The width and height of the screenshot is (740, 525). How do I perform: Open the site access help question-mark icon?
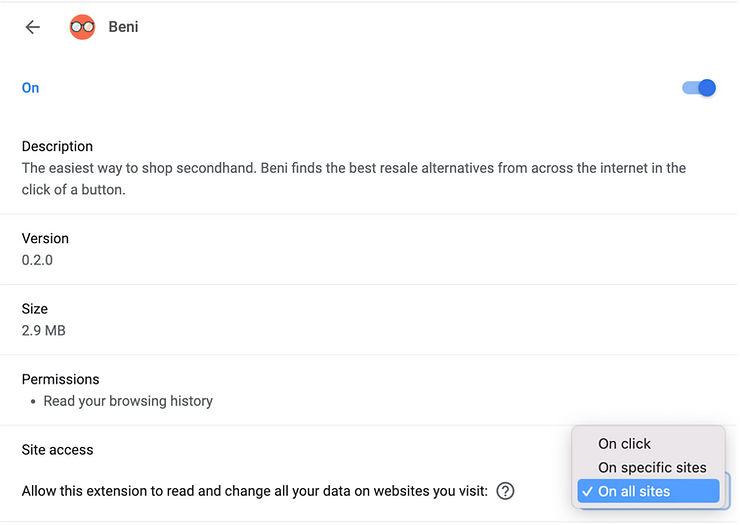505,491
